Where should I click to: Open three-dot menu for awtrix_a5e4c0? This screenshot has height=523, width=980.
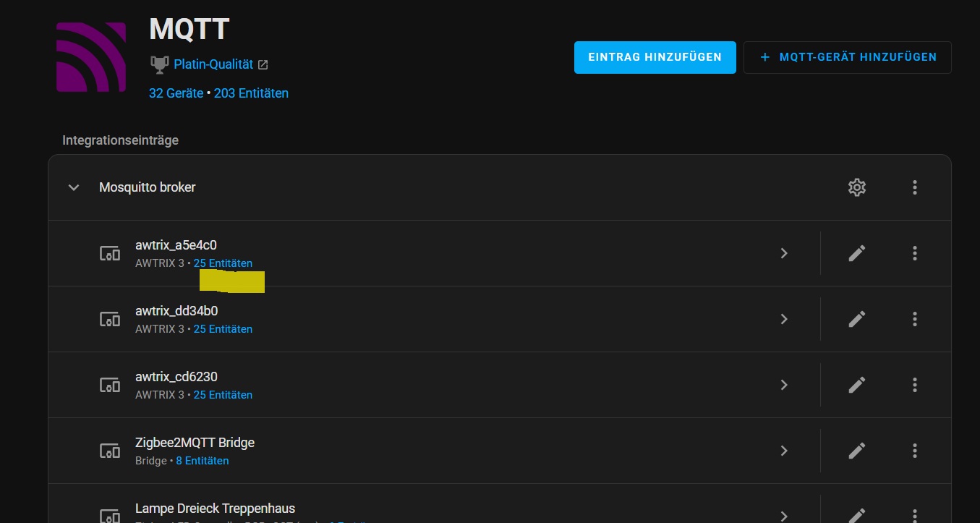click(915, 253)
